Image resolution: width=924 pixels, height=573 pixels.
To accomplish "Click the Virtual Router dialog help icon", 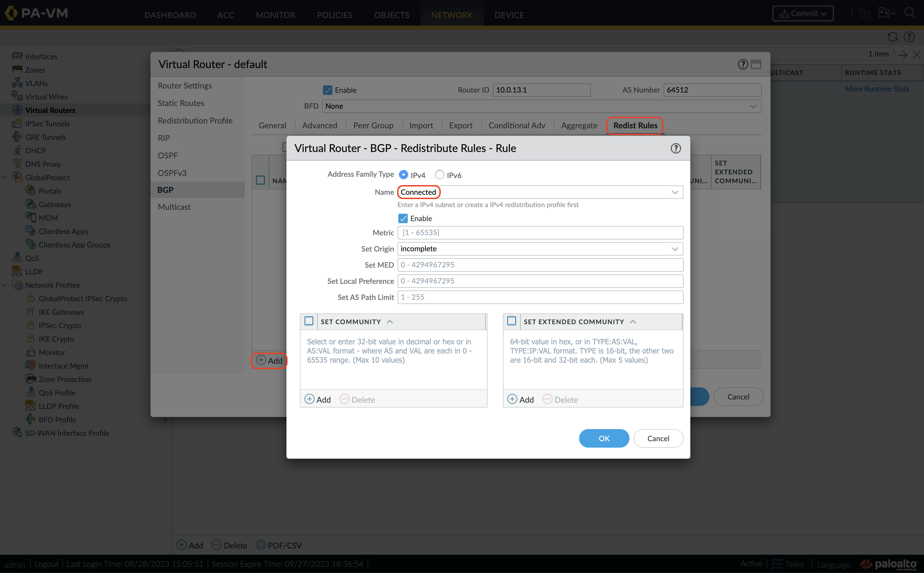I will click(743, 64).
